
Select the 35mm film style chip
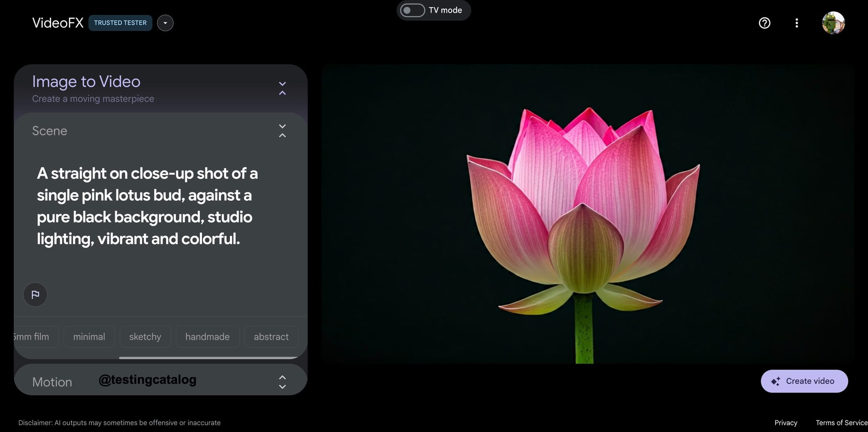[36, 337]
